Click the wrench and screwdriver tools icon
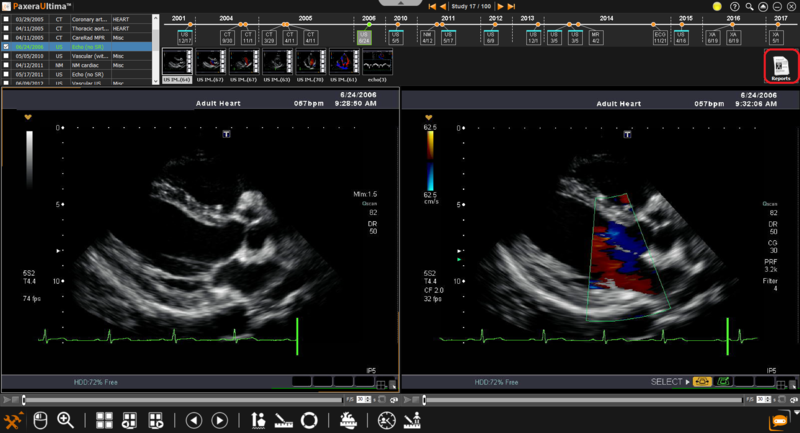Screen dimensions: 800x433 pyautogui.click(x=14, y=420)
